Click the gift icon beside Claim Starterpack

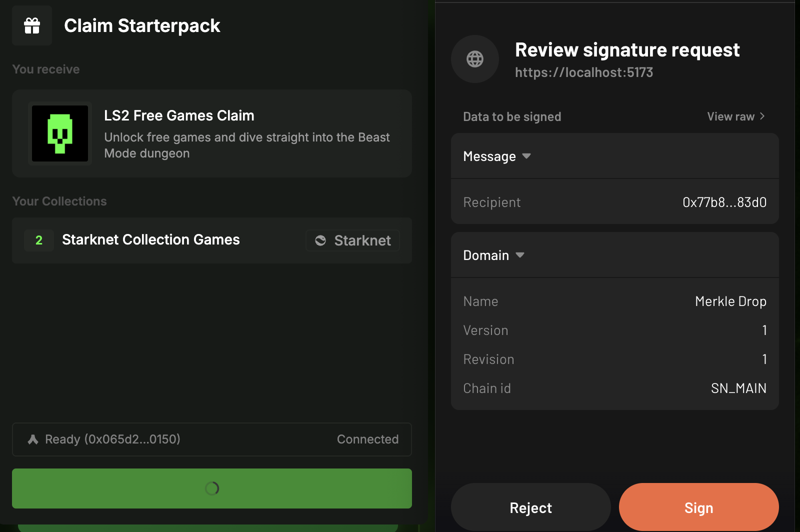tap(32, 25)
